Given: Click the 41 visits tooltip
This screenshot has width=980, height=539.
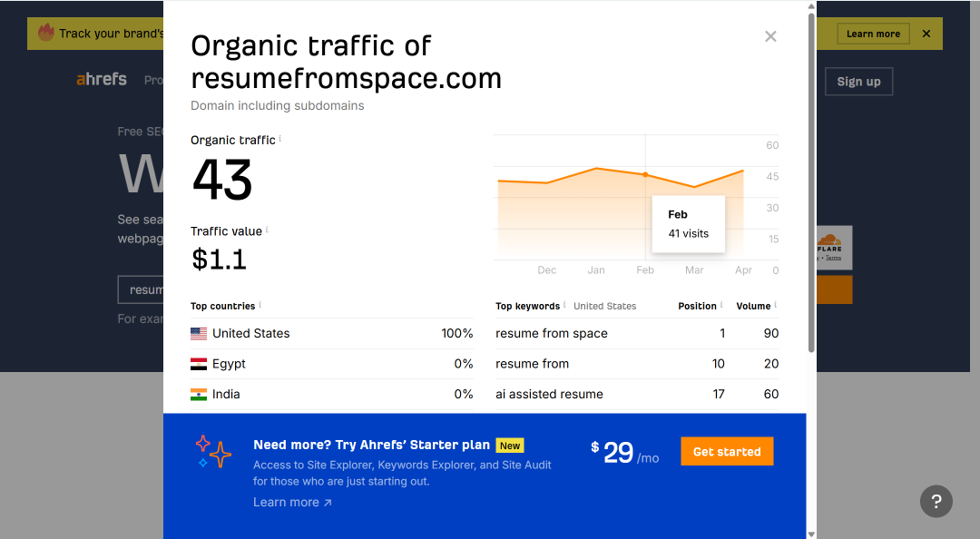Looking at the screenshot, I should (688, 224).
